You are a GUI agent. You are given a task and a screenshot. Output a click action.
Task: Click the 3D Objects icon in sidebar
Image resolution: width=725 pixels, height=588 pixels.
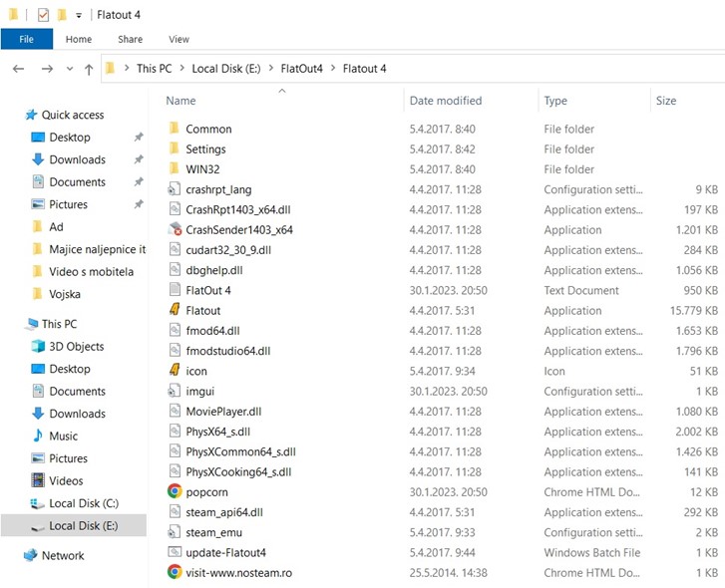pyautogui.click(x=38, y=347)
